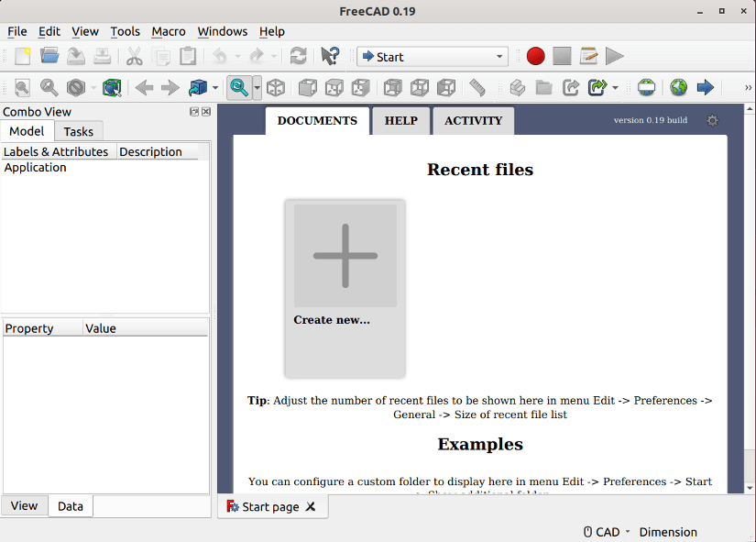
Task: Click the Print icon
Action: coord(103,57)
